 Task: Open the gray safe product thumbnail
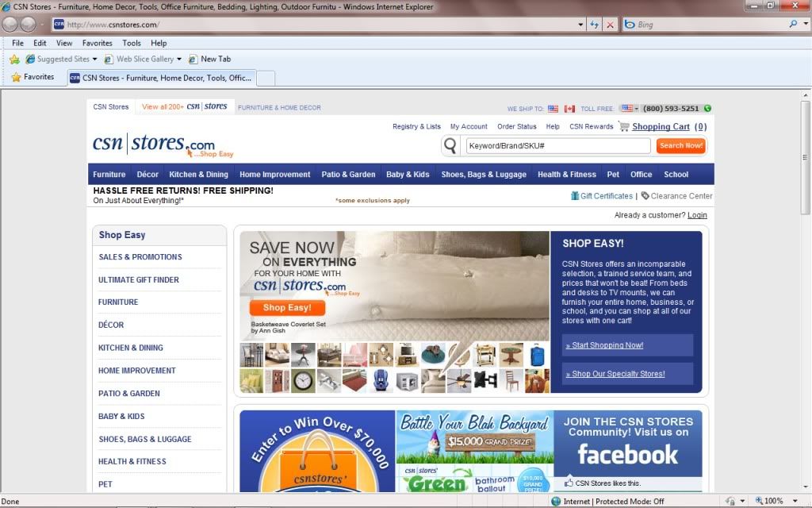pyautogui.click(x=407, y=381)
